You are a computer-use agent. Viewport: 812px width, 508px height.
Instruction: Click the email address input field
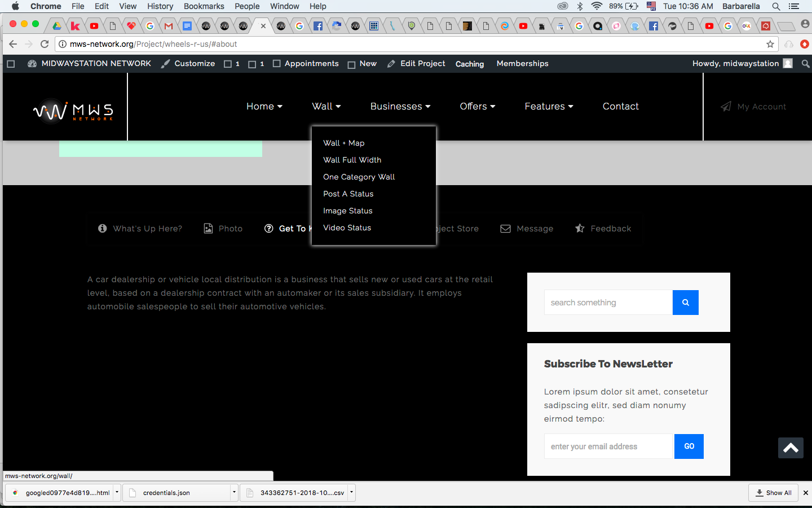pyautogui.click(x=608, y=446)
